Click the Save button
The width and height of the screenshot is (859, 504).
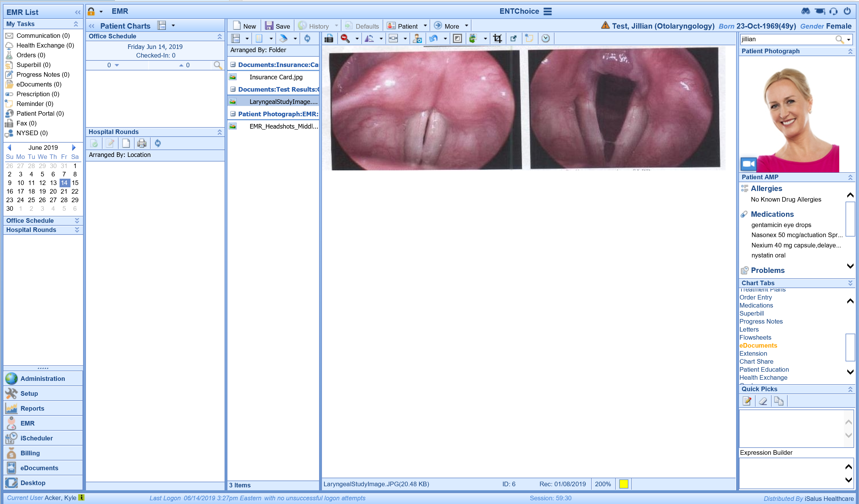coord(278,26)
